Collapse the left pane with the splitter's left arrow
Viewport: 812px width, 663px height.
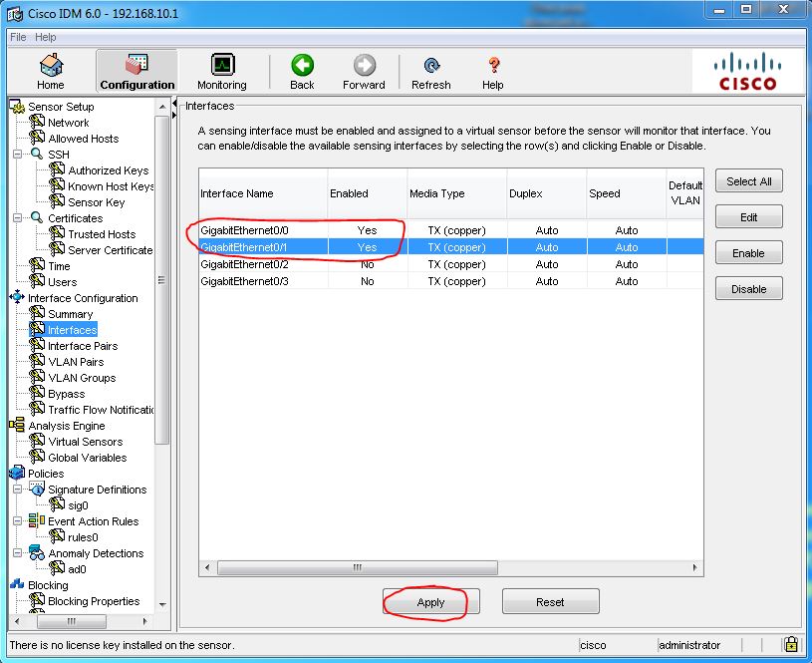pos(174,104)
